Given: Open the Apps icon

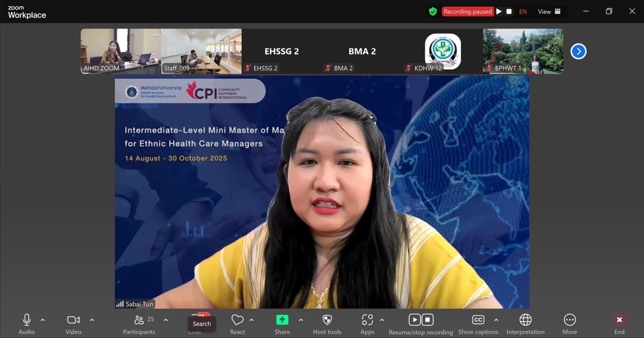Looking at the screenshot, I should click(x=367, y=320).
